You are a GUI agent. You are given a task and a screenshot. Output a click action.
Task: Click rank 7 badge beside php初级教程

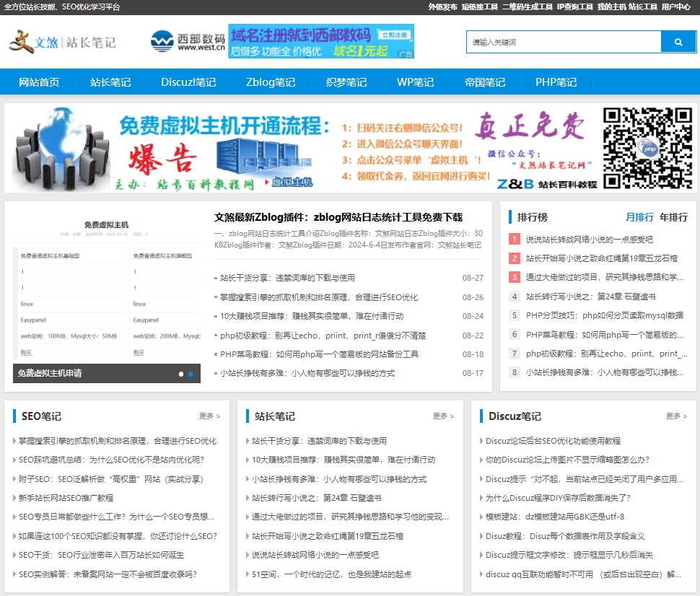515,354
